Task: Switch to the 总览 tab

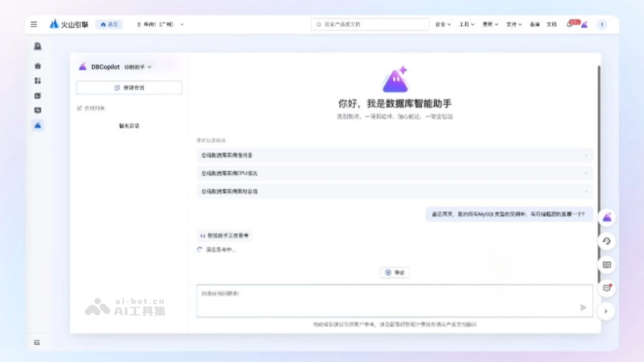Action: 109,24
